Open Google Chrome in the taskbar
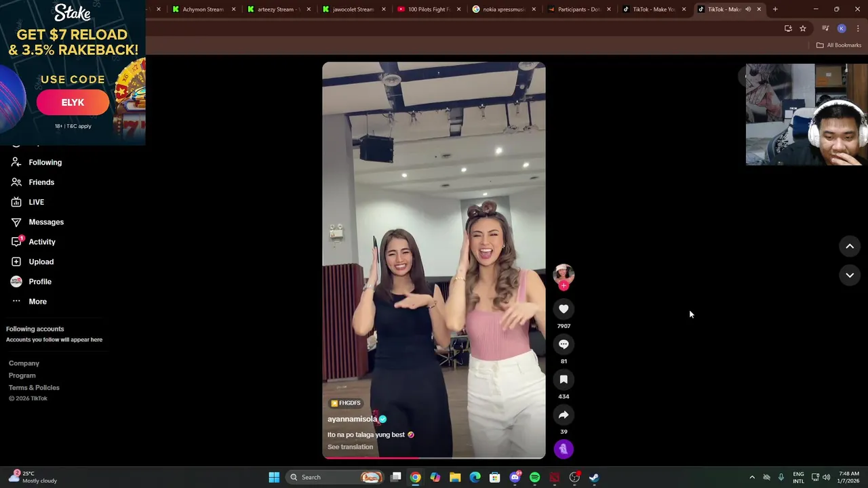 416,477
